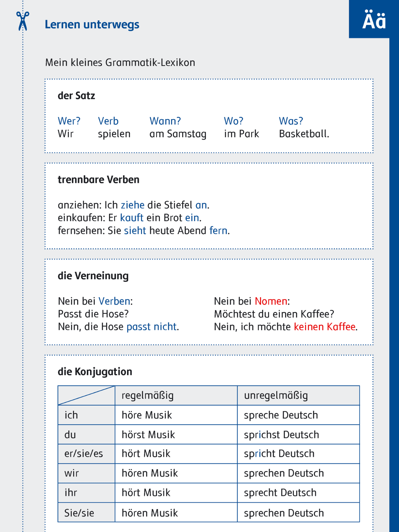This screenshot has height=532, width=399.
Task: Click the blue word 'ziehe'
Action: (x=132, y=205)
